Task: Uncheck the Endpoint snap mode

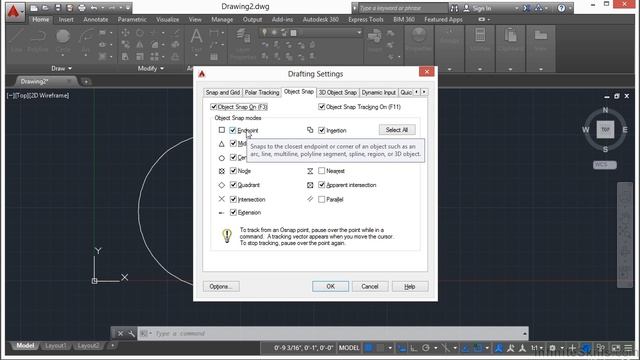Action: [233, 130]
